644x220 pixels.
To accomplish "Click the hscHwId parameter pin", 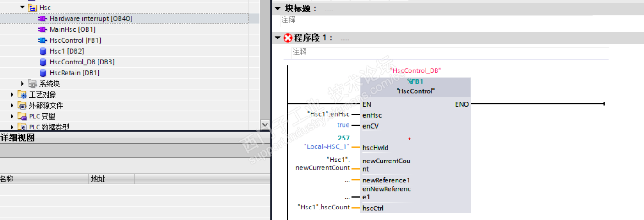I will tap(376, 148).
